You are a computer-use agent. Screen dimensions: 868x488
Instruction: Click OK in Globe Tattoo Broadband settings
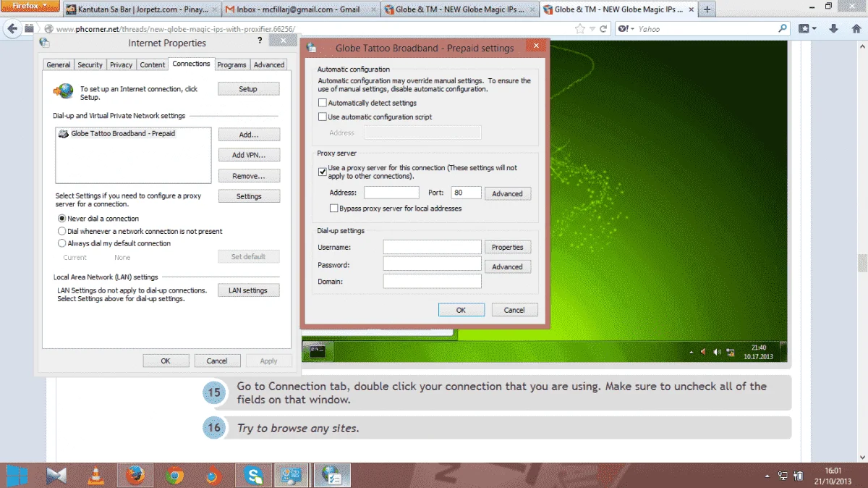point(461,310)
